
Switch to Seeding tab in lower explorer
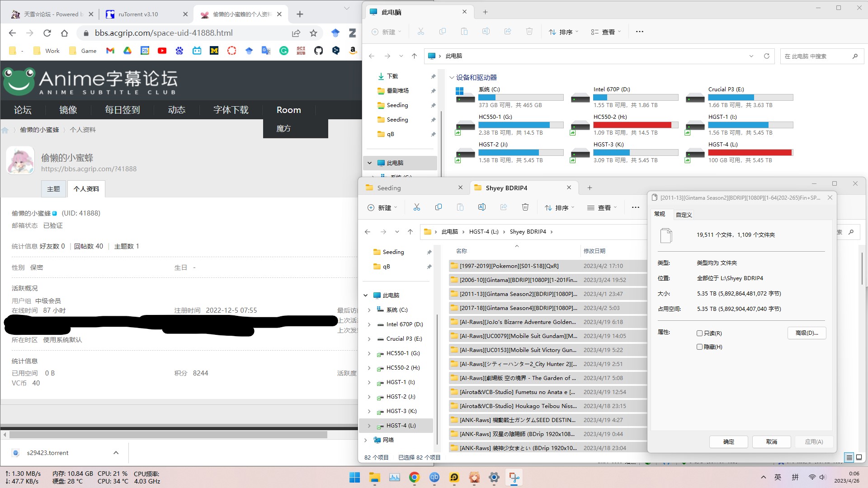413,188
